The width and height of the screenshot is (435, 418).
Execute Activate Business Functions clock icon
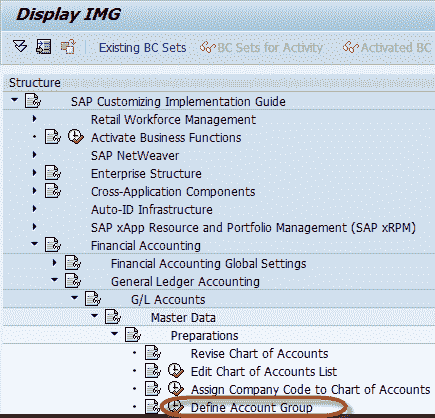pos(76,137)
